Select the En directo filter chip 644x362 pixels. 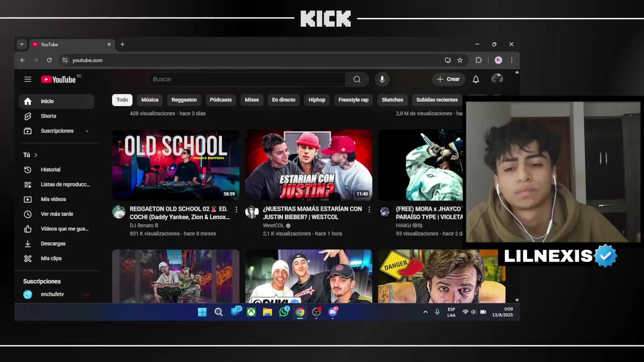(x=284, y=100)
